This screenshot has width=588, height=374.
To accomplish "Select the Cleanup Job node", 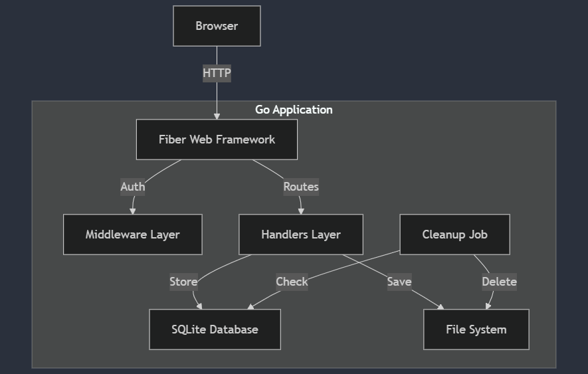I will pos(455,234).
